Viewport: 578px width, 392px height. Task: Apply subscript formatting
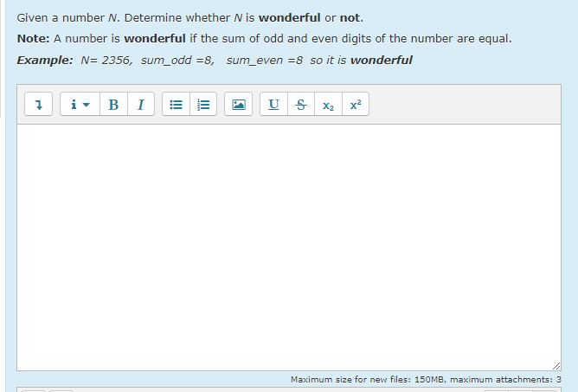(x=328, y=105)
